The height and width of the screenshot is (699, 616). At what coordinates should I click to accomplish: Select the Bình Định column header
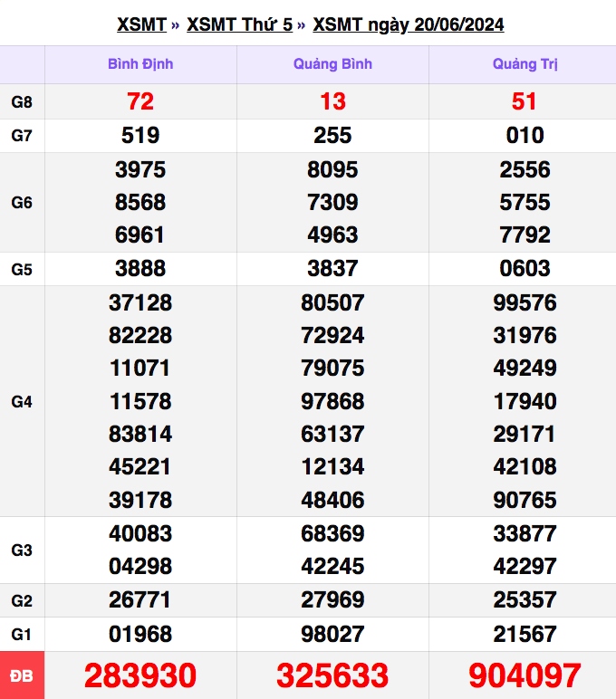tap(140, 64)
